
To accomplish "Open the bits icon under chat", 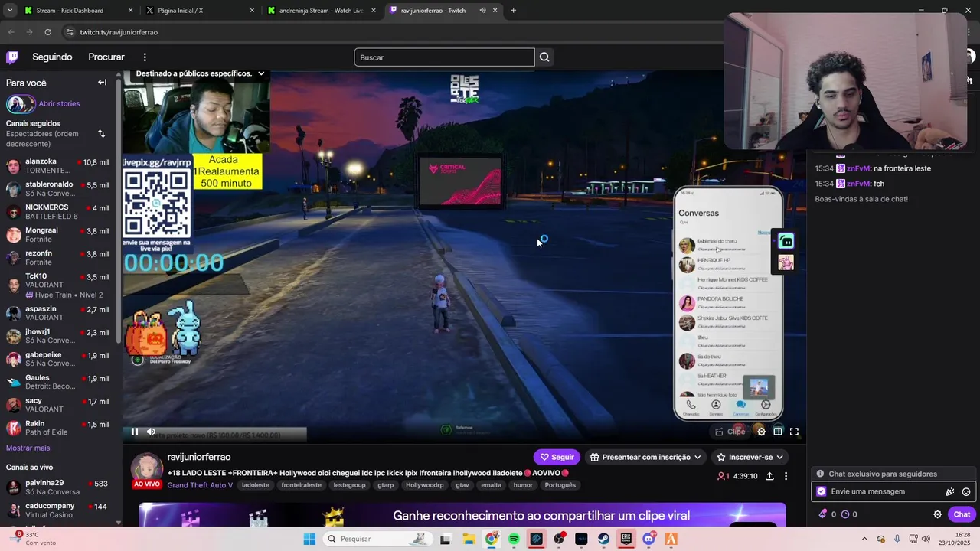I will click(x=823, y=514).
